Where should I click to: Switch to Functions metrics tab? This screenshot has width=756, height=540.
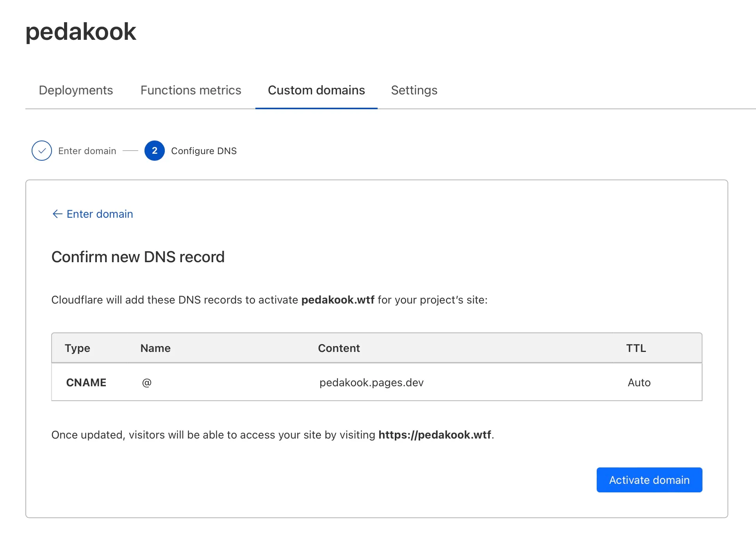191,90
